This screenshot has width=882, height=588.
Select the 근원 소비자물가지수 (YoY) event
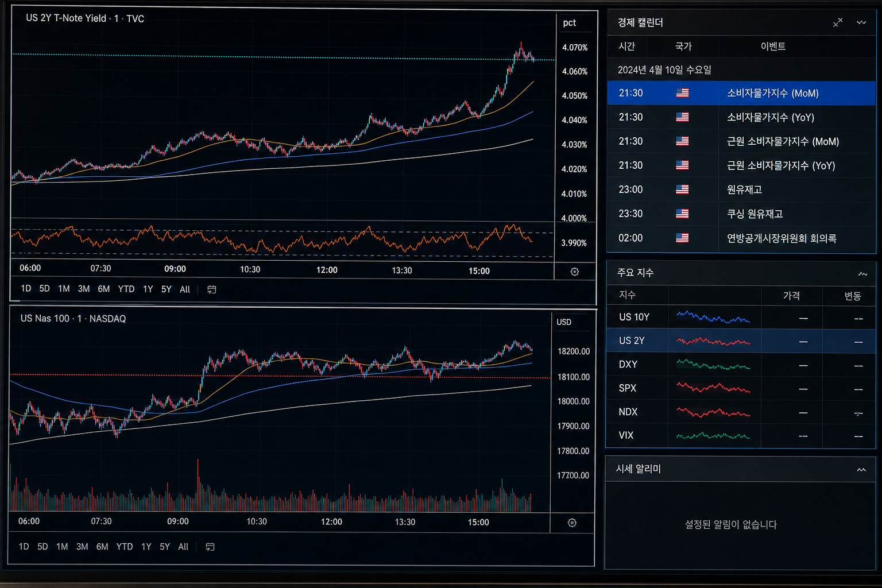(741, 165)
